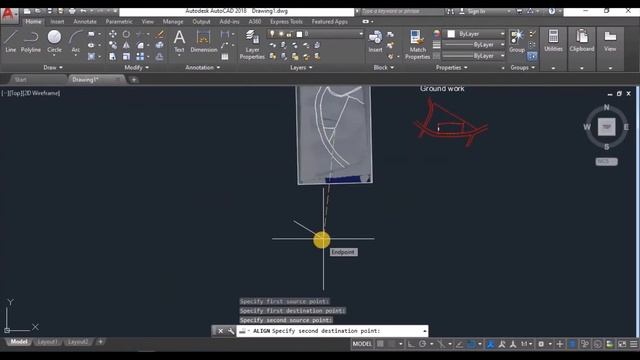Open the Utilities panel button
Screen dimensions: 640x360
pyautogui.click(x=553, y=41)
